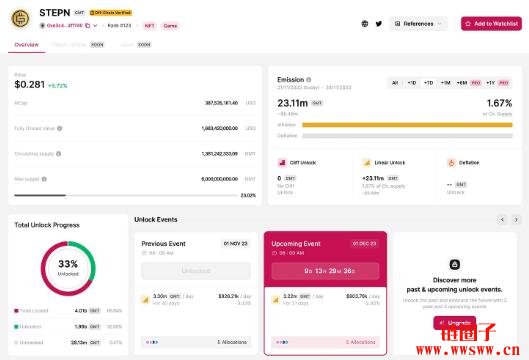The width and height of the screenshot is (529, 360).
Task: Select the NFT category tag
Action: click(149, 26)
